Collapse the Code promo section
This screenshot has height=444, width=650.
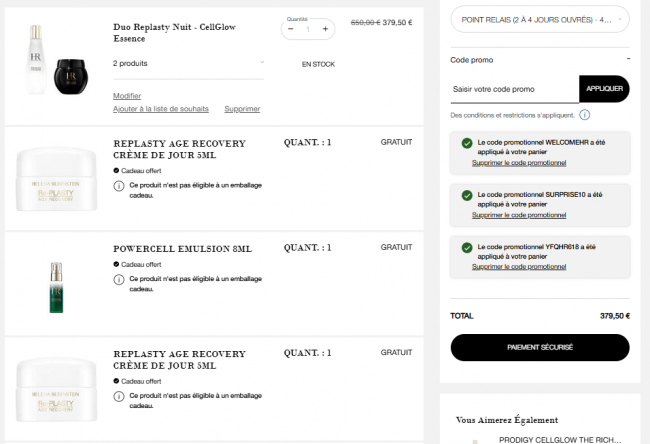628,59
